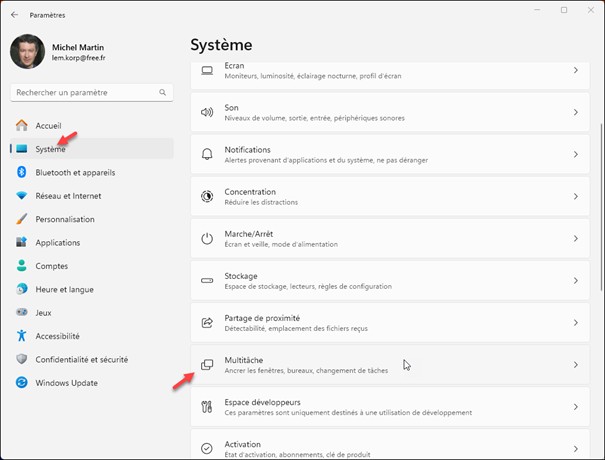The image size is (605, 460).
Task: Expand the Écran settings chevron
Action: click(x=575, y=70)
